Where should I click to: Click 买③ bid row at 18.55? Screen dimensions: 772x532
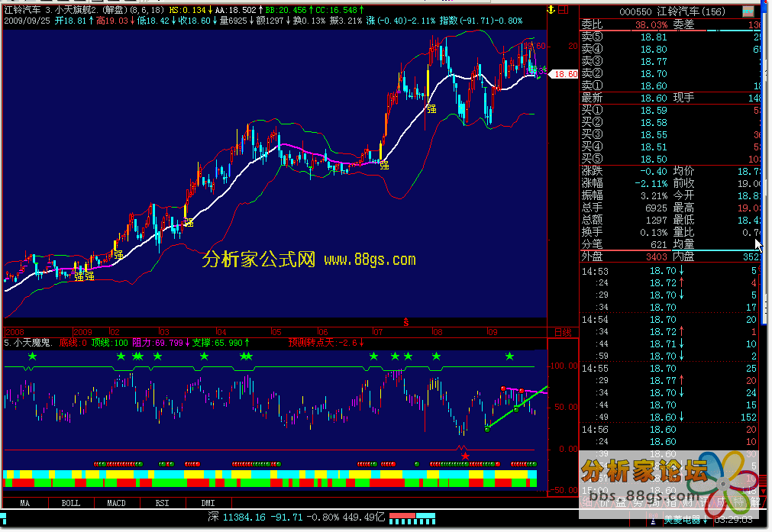coord(670,135)
